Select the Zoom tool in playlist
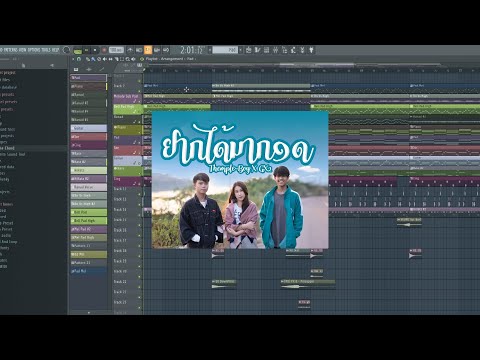480x360 pixels. click(x=128, y=59)
